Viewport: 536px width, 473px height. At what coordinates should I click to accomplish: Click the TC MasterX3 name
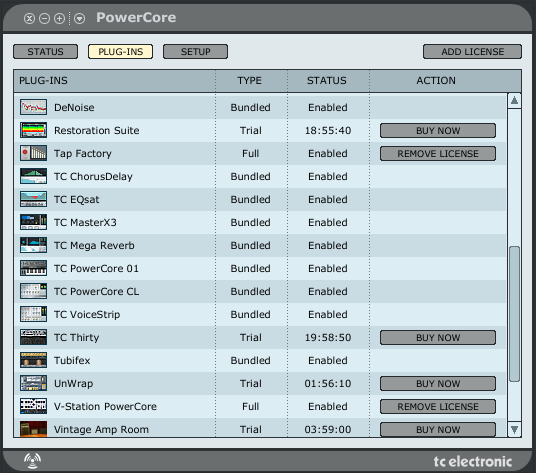[x=85, y=222]
